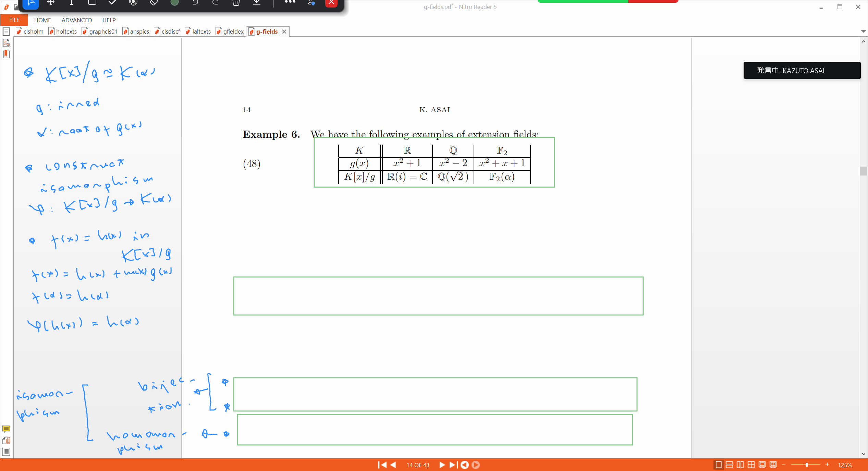Open the FILE menu

pyautogui.click(x=14, y=20)
